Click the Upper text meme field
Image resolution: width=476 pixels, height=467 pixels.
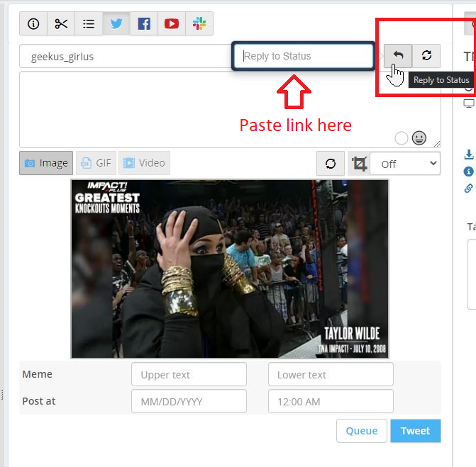point(189,374)
